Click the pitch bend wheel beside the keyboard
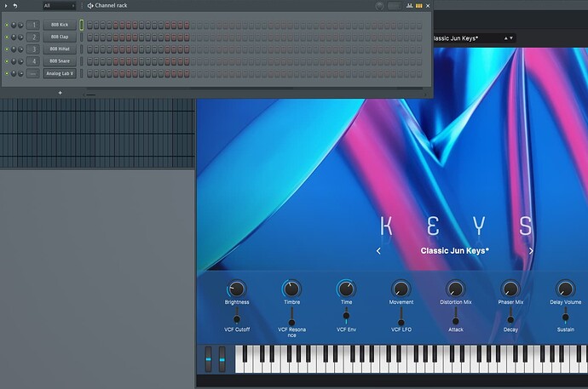Viewport: 588px width, 389px height. point(208,359)
